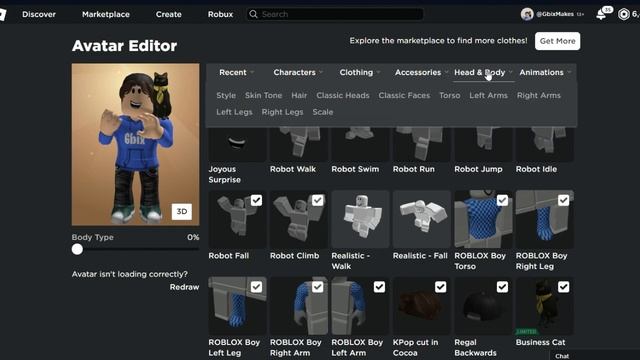Open the Style submenu item
Viewport: 640px width, 360px height.
pyautogui.click(x=226, y=96)
